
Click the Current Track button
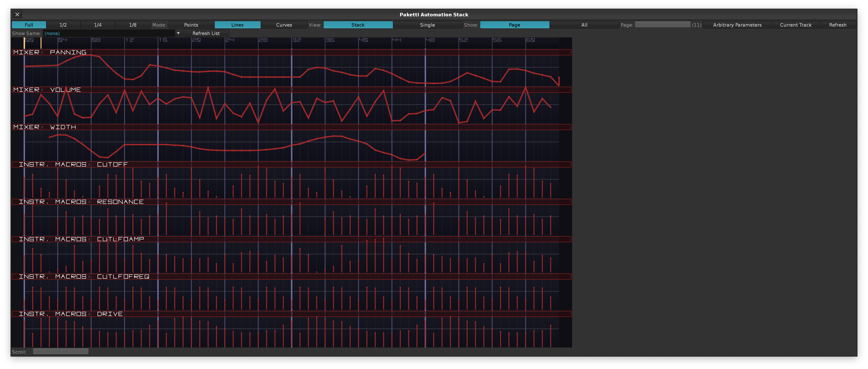click(795, 25)
